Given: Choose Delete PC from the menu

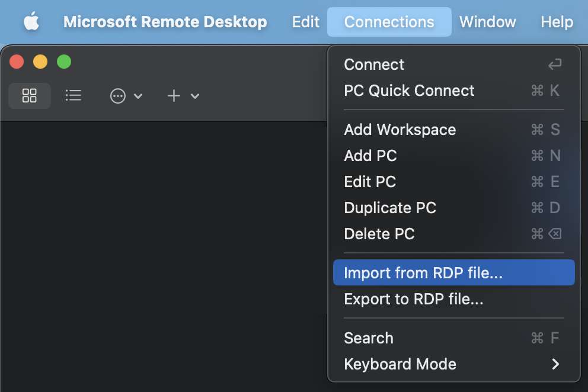Looking at the screenshot, I should click(x=454, y=234).
